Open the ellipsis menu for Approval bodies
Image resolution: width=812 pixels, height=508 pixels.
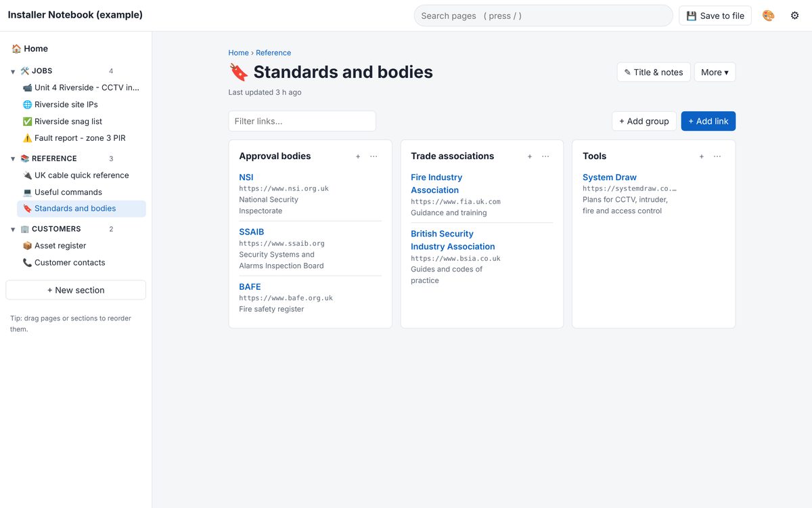[x=374, y=156]
